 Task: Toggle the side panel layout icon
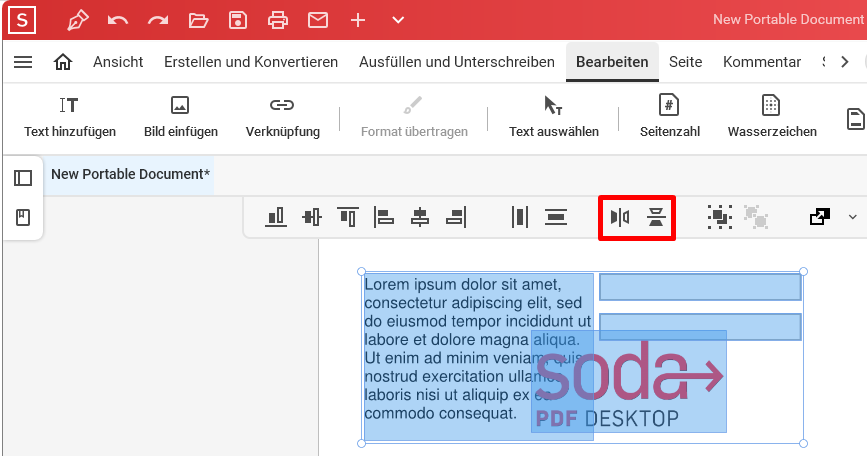(23, 178)
